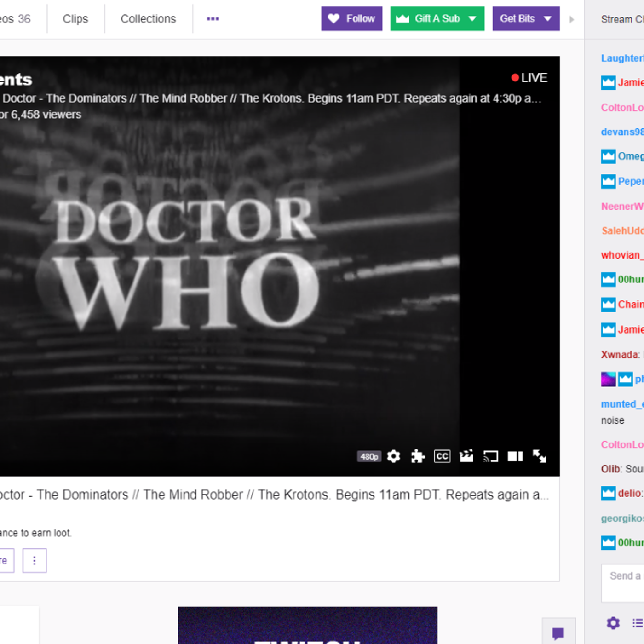Click the purple chat bubble icon
The image size is (644, 644).
pyautogui.click(x=558, y=633)
